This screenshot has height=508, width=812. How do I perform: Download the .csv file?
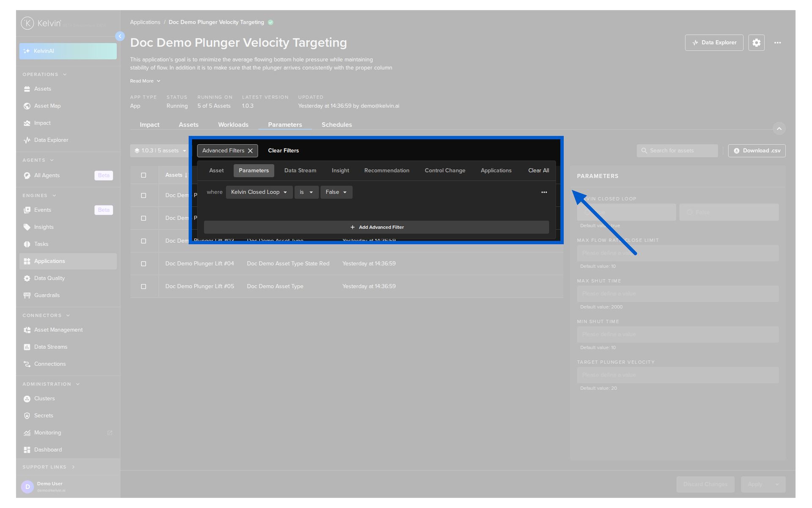[757, 151]
